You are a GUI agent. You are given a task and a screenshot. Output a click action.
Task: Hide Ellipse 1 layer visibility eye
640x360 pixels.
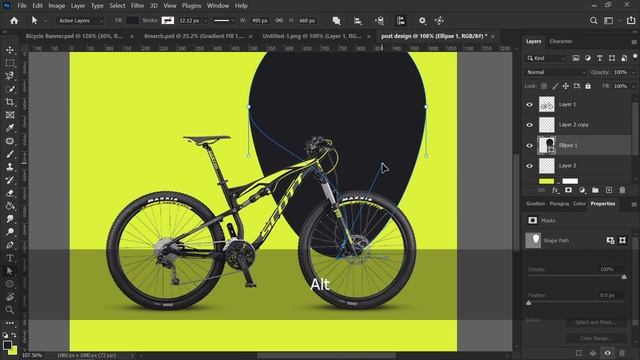[529, 145]
